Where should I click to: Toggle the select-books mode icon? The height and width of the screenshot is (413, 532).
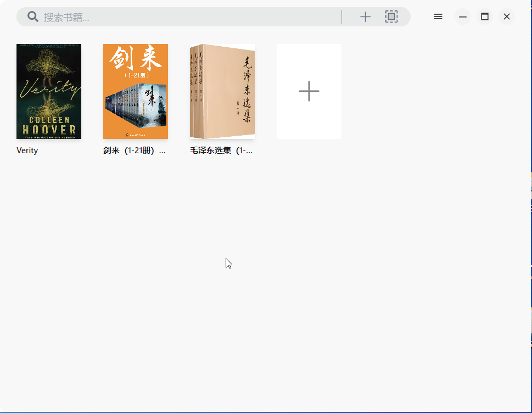point(391,16)
